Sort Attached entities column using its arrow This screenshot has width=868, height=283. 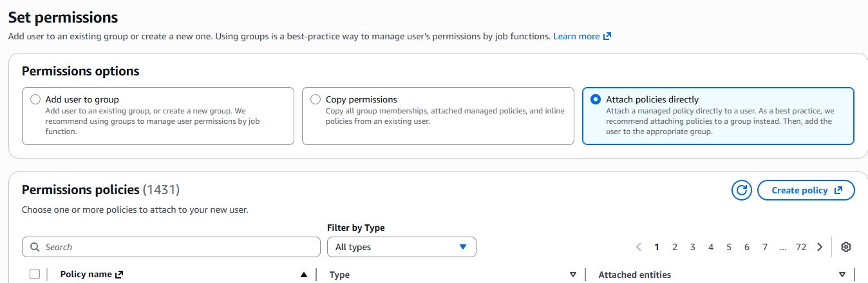[842, 275]
